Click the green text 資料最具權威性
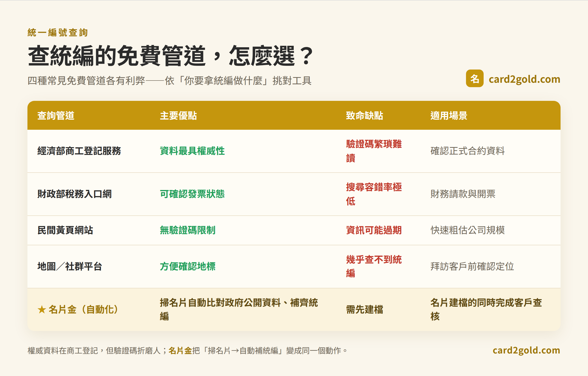588x376 pixels. point(192,151)
